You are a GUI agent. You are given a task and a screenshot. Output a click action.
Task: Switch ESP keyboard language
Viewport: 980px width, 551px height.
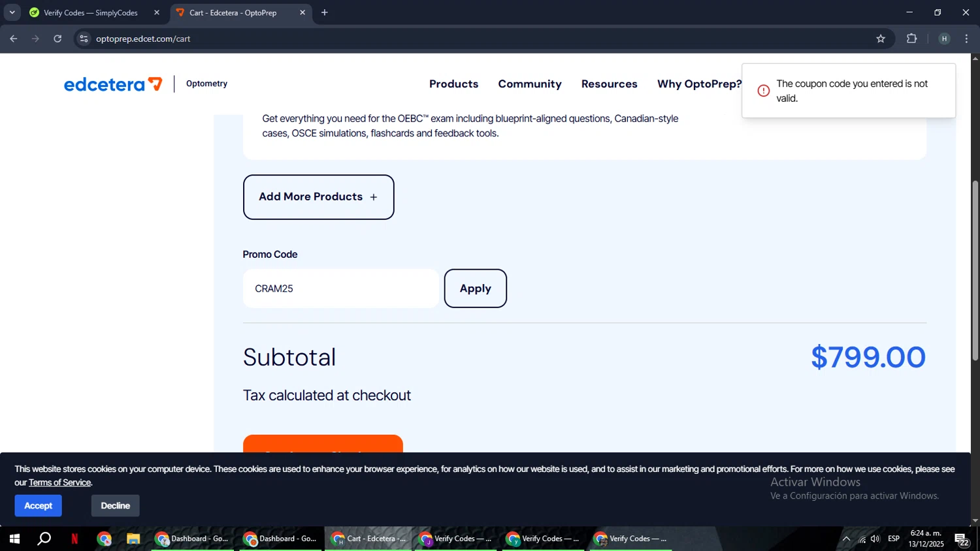coord(894,539)
